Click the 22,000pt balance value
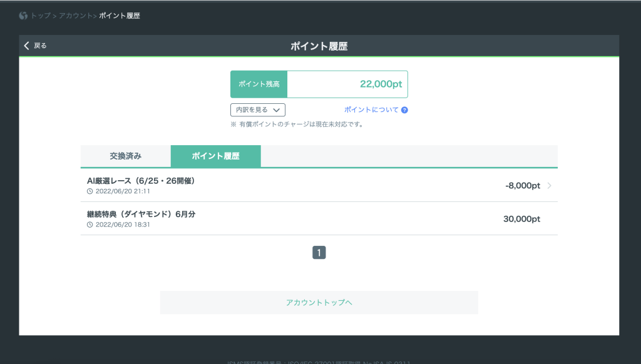Image resolution: width=641 pixels, height=364 pixels. 381,84
